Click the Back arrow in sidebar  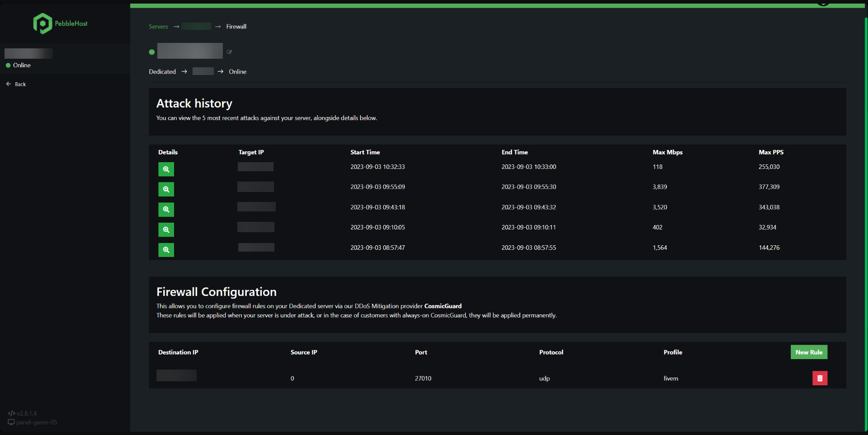point(9,84)
